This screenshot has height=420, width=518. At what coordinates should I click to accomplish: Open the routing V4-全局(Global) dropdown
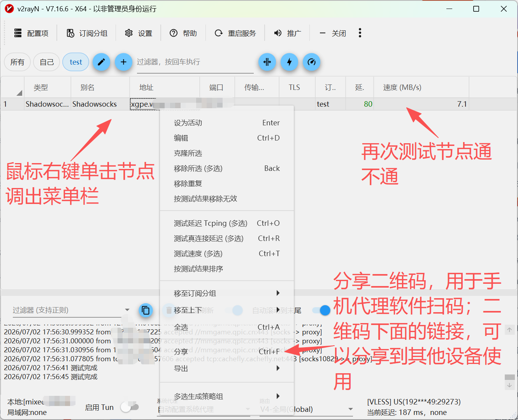(x=306, y=409)
